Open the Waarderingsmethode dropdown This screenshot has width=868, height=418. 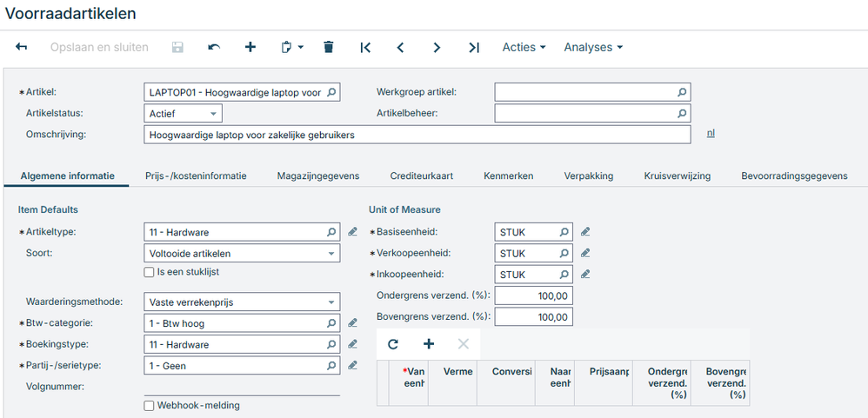click(x=331, y=302)
